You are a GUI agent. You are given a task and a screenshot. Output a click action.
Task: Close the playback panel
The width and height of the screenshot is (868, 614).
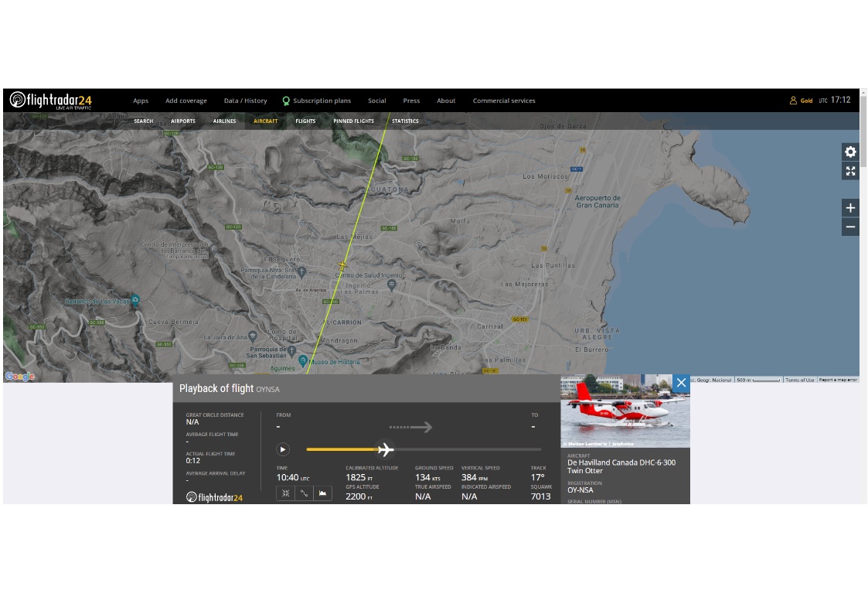click(681, 383)
